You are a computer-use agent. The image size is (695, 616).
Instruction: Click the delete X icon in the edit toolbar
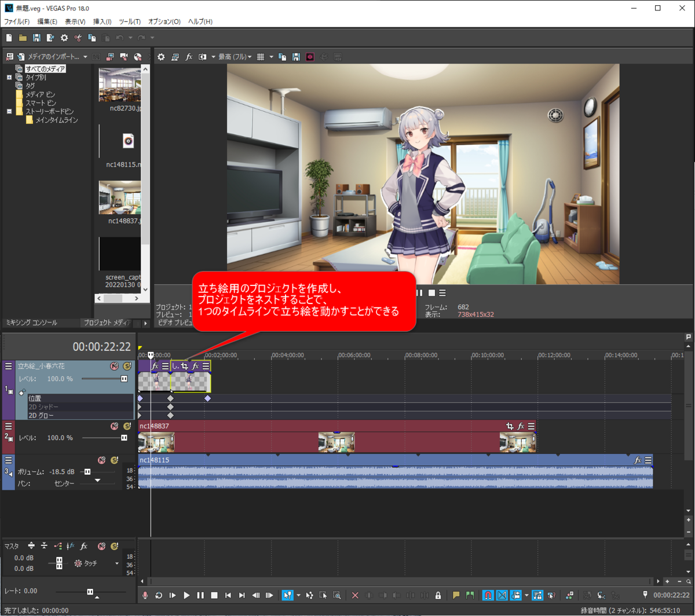pyautogui.click(x=355, y=595)
